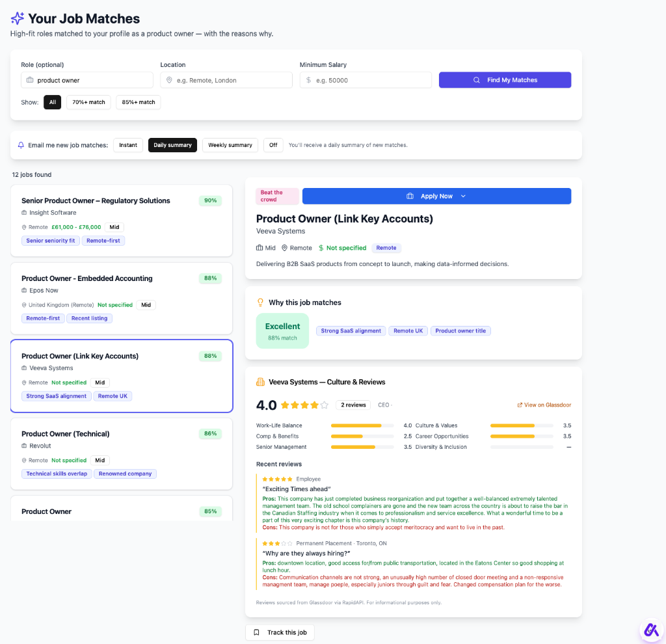The width and height of the screenshot is (666, 644).
Task: Click the pin icon beside Remote in detail panel
Action: click(x=285, y=248)
